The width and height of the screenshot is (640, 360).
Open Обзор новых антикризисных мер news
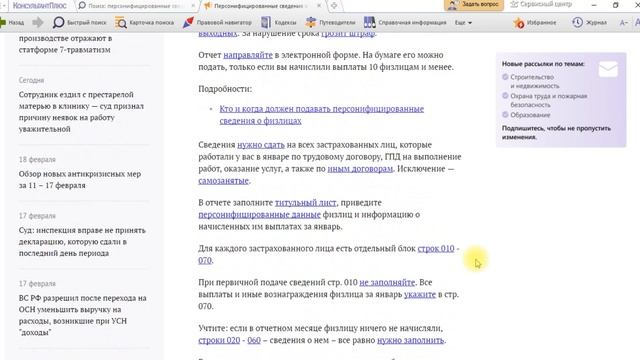80,180
